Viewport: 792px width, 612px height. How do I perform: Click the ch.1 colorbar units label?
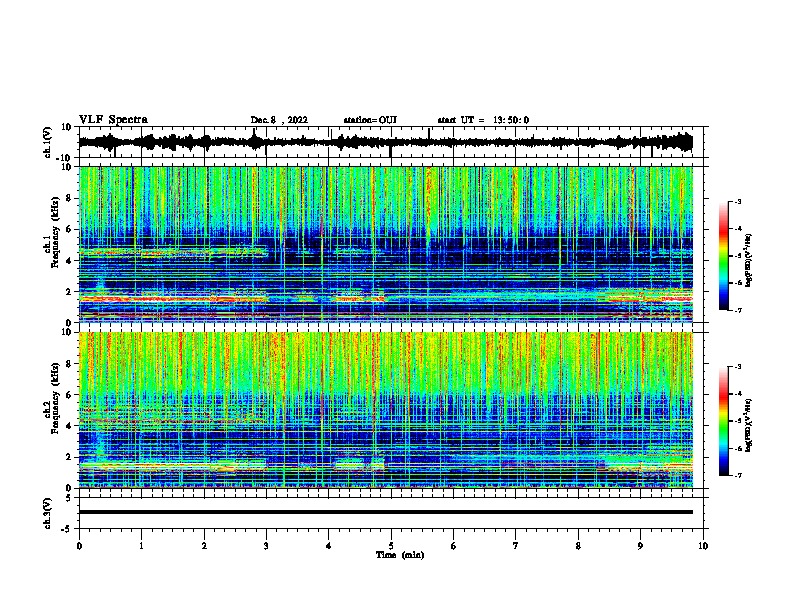[749, 260]
